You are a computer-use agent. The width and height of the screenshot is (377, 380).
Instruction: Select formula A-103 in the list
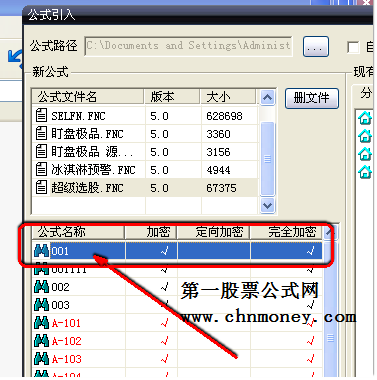tap(178, 359)
